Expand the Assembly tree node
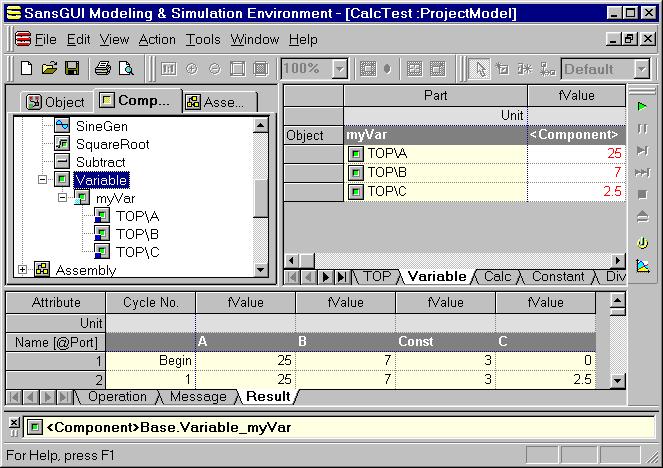This screenshot has width=663, height=468. tap(23, 270)
